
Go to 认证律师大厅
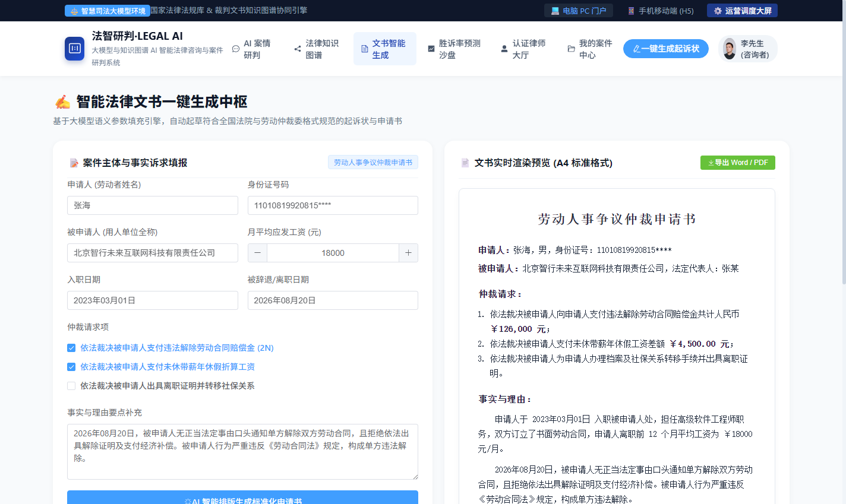point(523,49)
